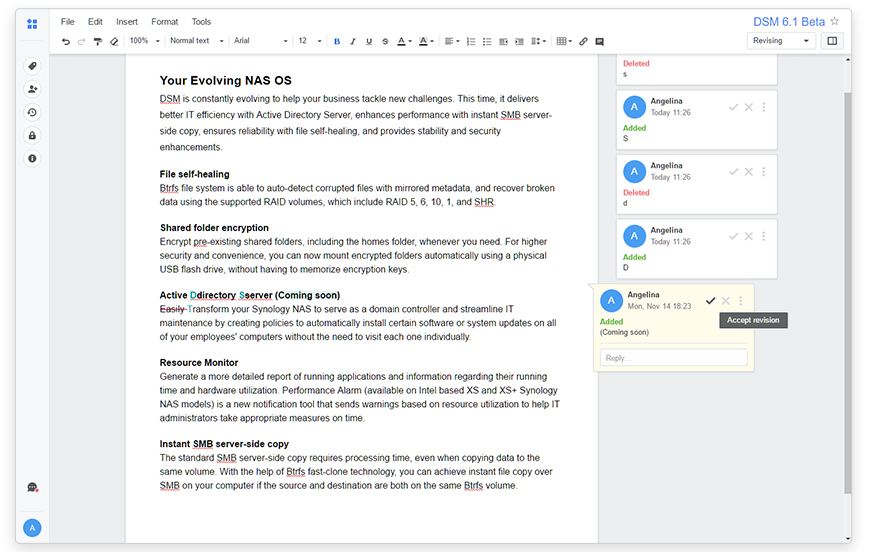Accept the Added D revision

coord(733,236)
